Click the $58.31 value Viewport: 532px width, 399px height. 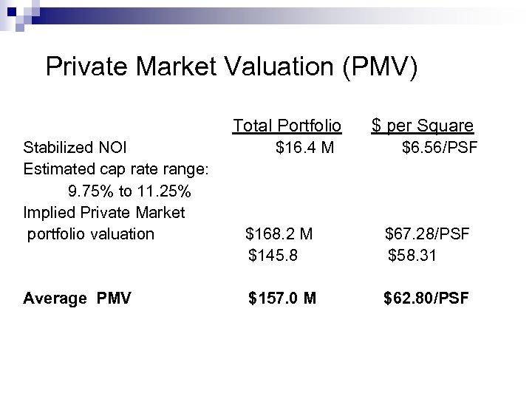pyautogui.click(x=414, y=256)
